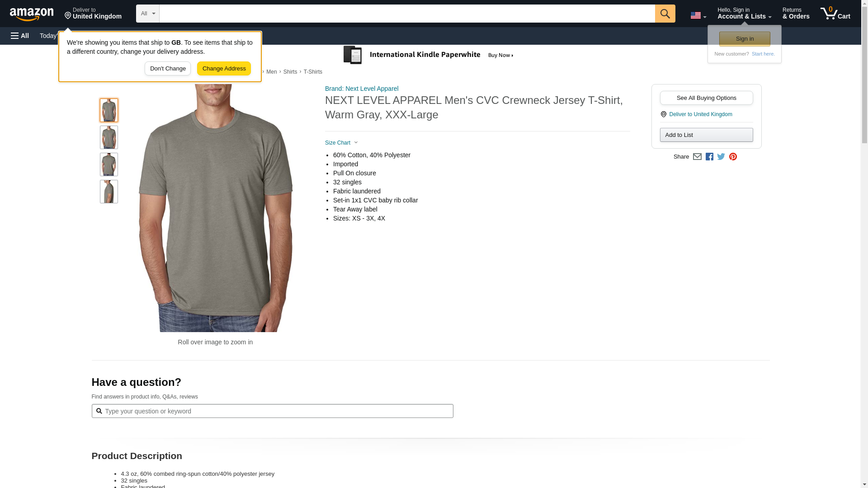This screenshot has height=488, width=868.
Task: Share the product on Twitter
Action: click(x=721, y=157)
